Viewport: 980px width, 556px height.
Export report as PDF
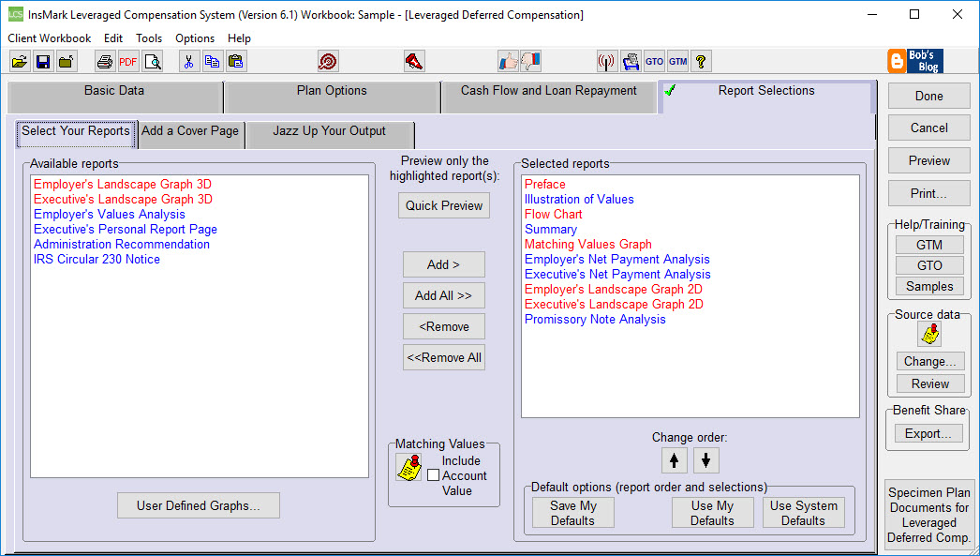(127, 60)
